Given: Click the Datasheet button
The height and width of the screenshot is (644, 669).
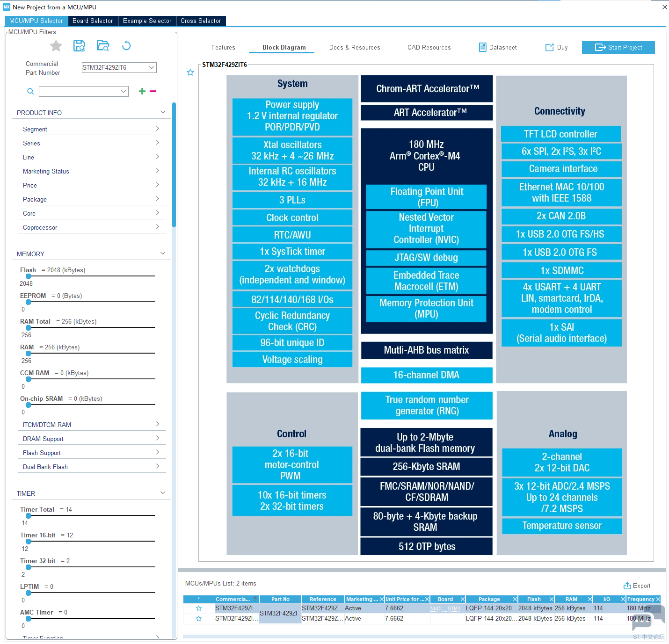Looking at the screenshot, I should click(x=498, y=47).
